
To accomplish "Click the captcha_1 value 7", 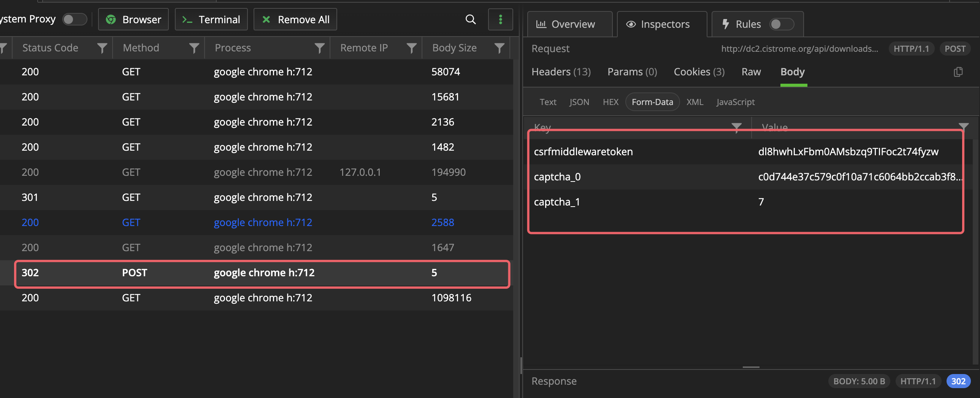I will pos(761,202).
